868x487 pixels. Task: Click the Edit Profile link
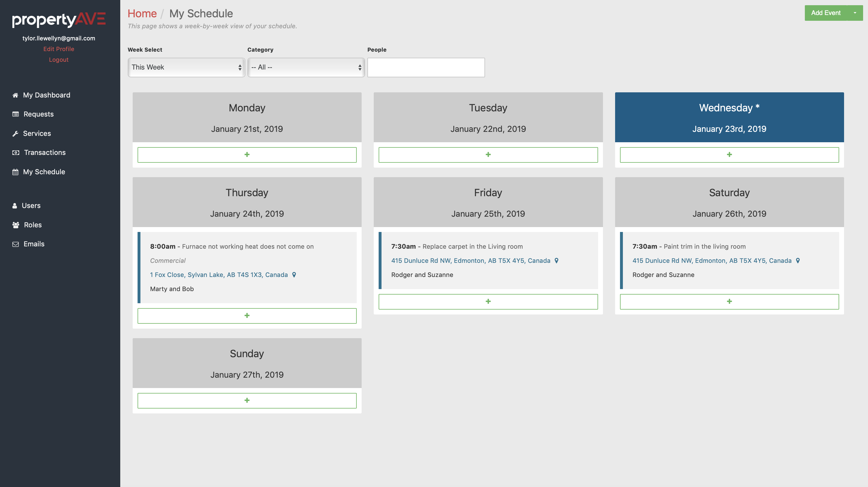coord(59,49)
